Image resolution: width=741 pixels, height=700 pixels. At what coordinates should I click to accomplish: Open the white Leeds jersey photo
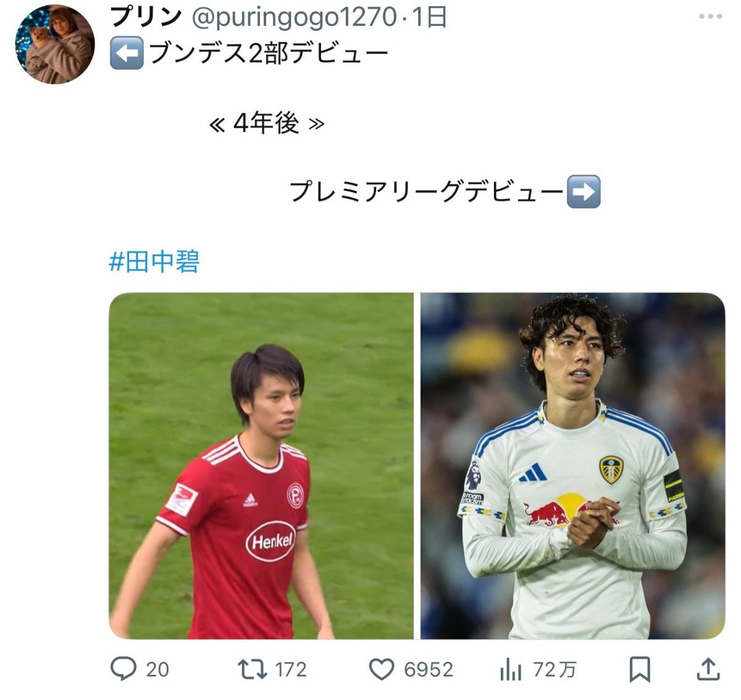click(x=572, y=466)
